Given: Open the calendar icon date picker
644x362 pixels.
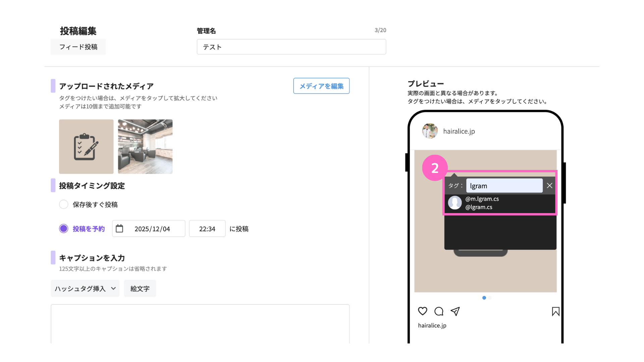Looking at the screenshot, I should [119, 229].
